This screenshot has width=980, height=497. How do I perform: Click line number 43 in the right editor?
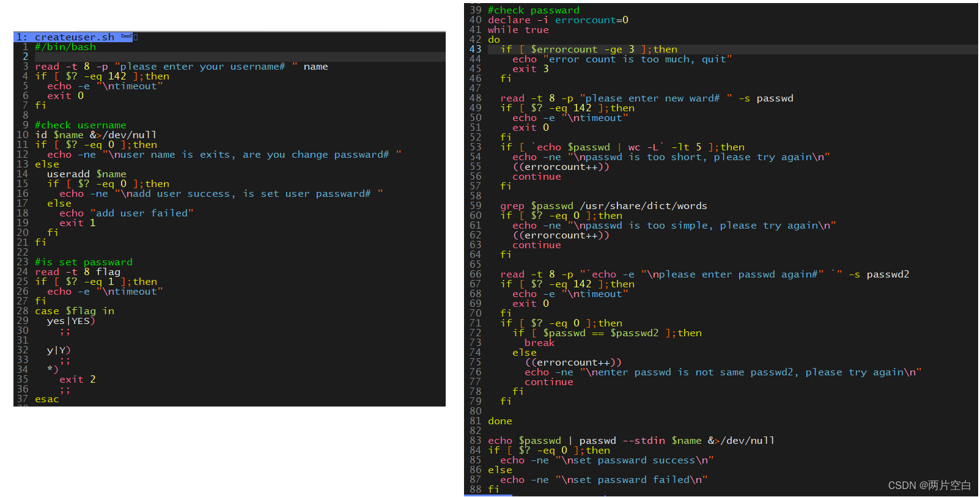click(x=476, y=50)
